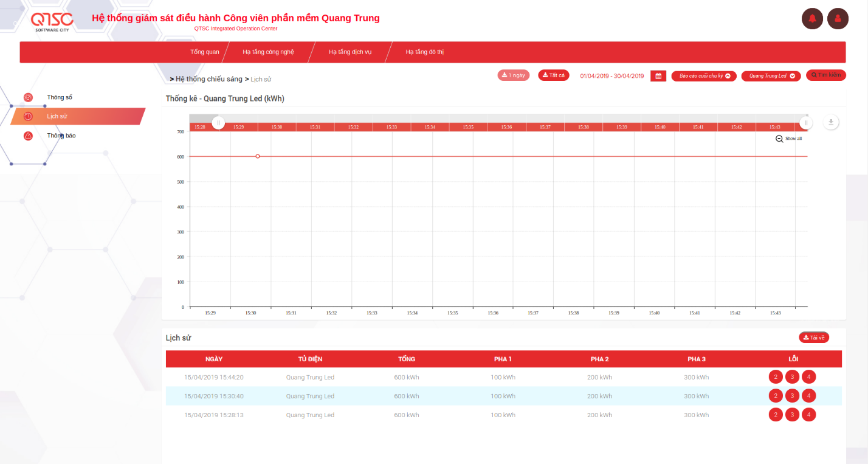Open error 4 badge for 15:28:13 row
The height and width of the screenshot is (464, 868).
pyautogui.click(x=808, y=415)
